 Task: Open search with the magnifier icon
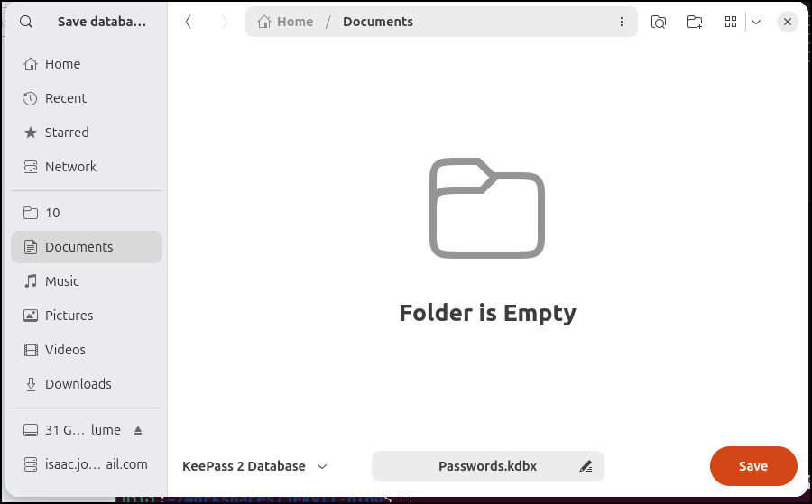(26, 22)
